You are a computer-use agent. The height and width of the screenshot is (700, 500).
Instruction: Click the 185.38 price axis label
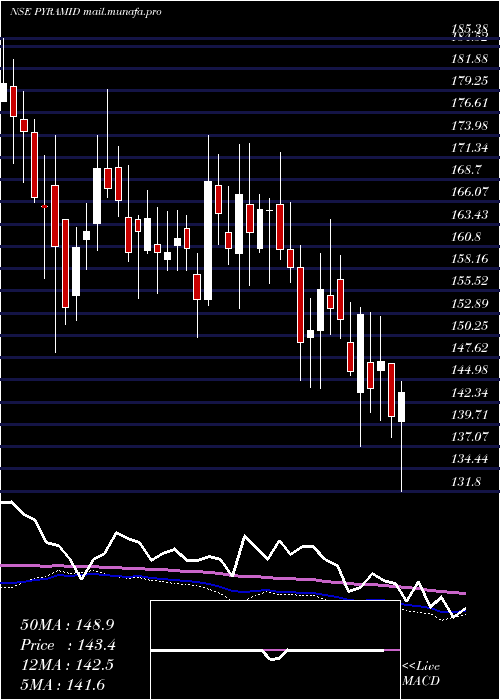coord(469,29)
